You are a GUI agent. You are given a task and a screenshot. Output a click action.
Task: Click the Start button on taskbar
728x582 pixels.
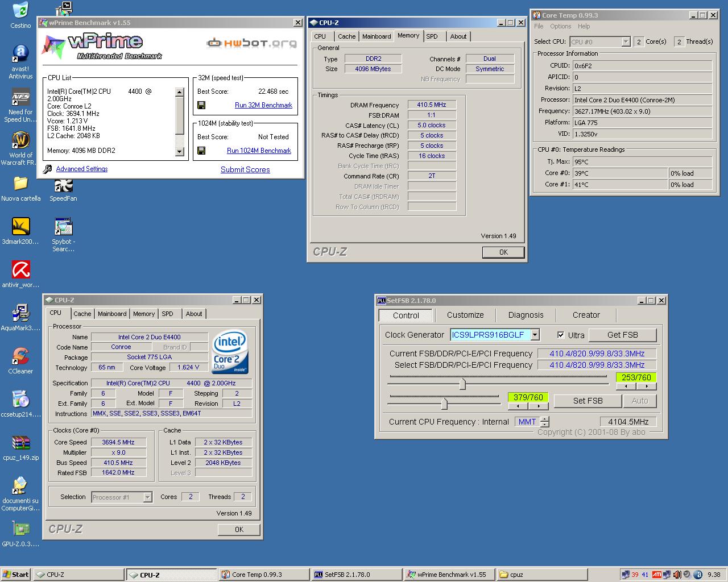click(16, 575)
